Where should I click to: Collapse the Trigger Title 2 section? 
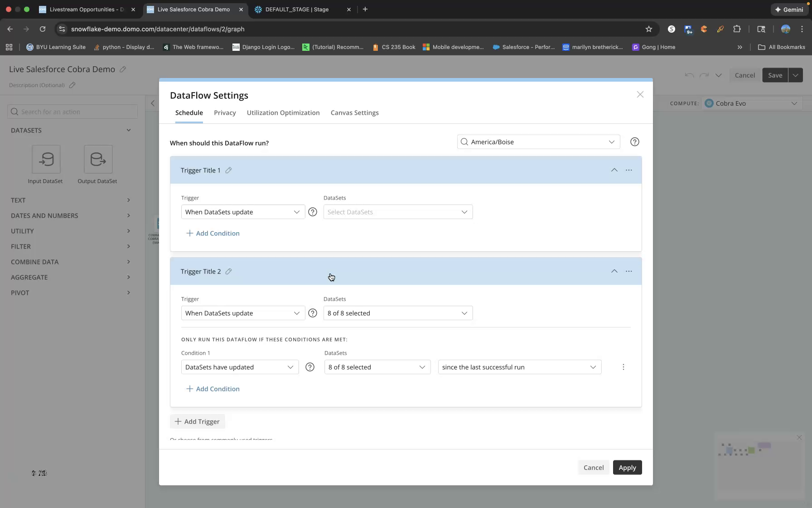coord(614,271)
